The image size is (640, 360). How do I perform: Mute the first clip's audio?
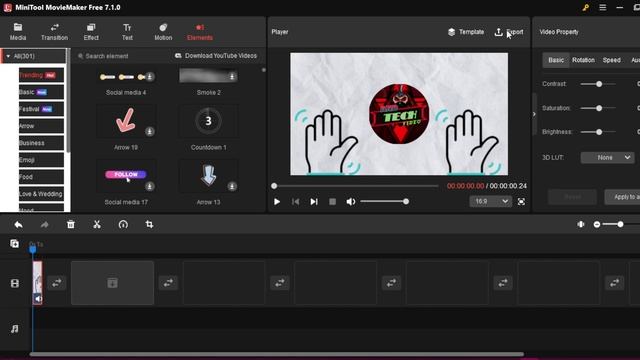click(x=38, y=299)
